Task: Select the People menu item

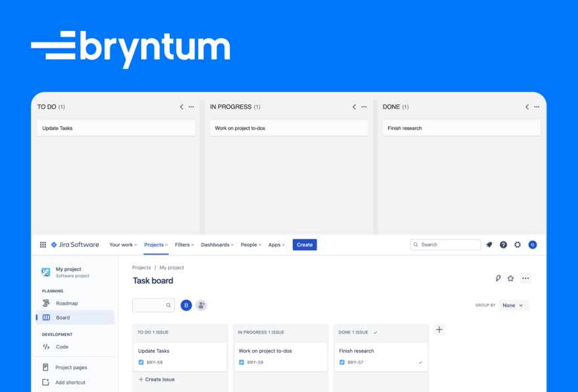Action: click(250, 244)
